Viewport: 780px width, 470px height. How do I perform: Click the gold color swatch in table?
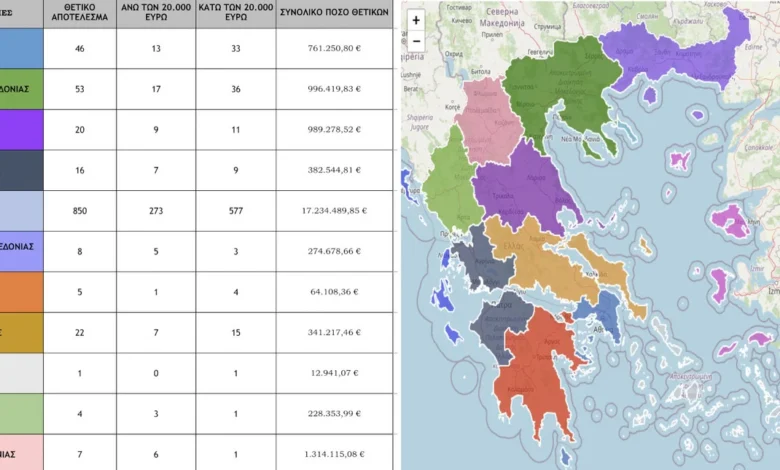(x=21, y=332)
